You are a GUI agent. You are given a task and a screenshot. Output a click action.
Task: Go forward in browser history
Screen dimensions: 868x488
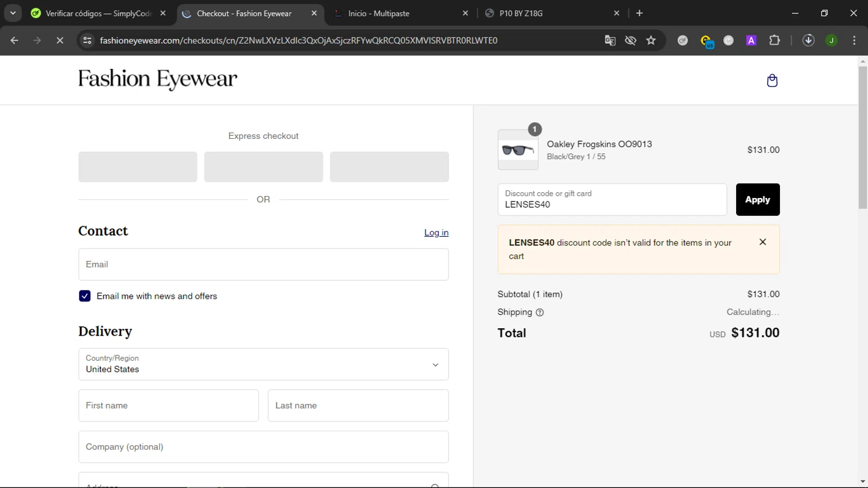tap(37, 41)
